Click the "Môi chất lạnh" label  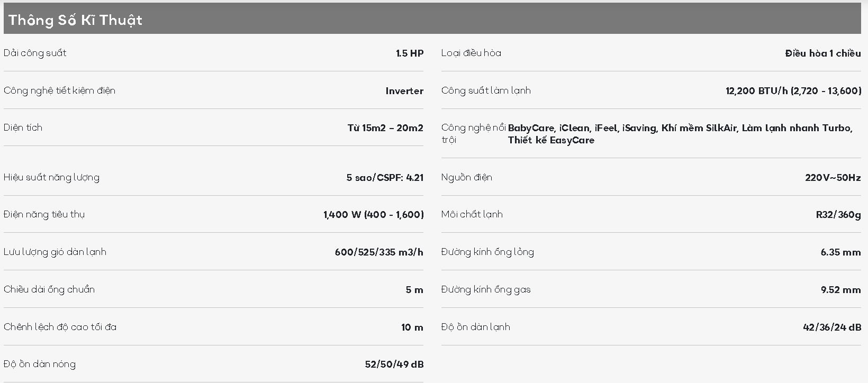[x=472, y=214]
